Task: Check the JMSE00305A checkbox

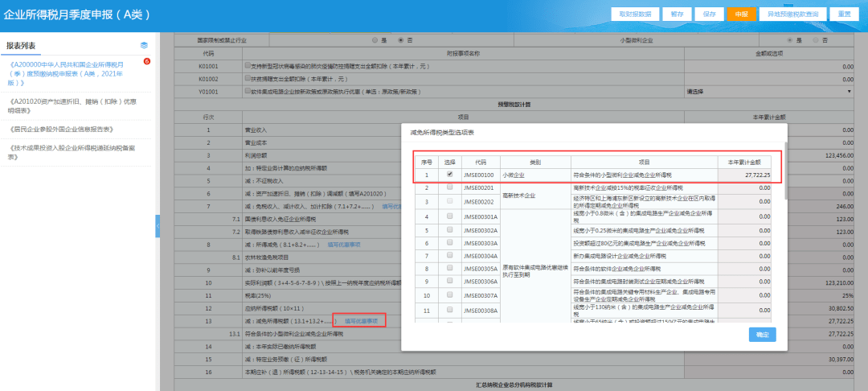Action: (x=449, y=268)
